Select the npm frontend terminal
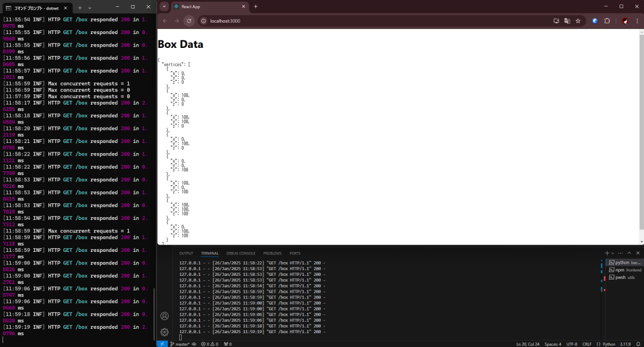Viewport: 644px width, 347px height. click(x=625, y=270)
